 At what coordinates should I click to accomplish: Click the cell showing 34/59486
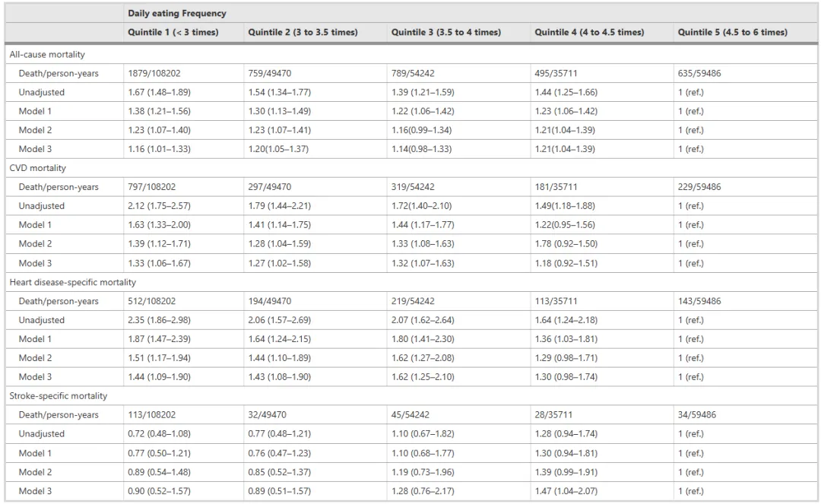745,414
